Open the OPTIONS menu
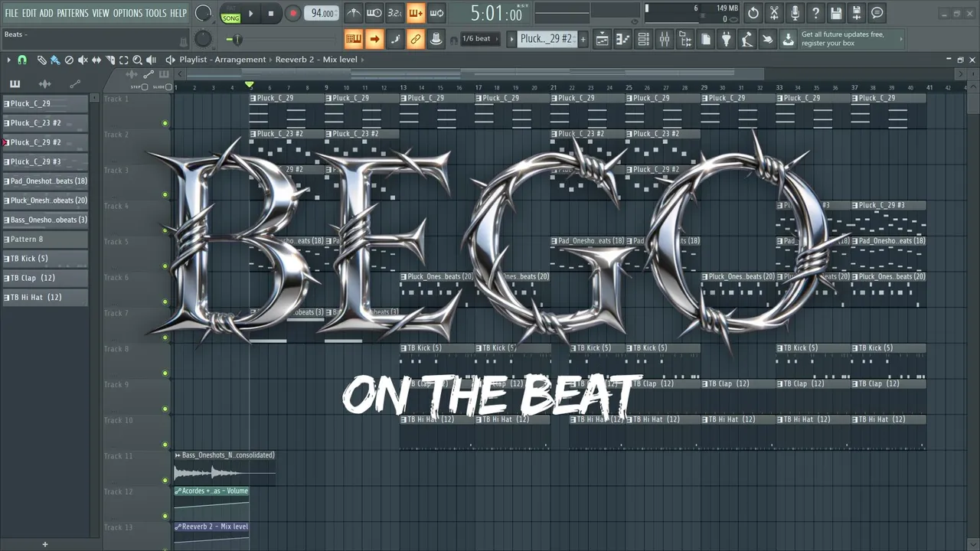The height and width of the screenshot is (551, 980). pyautogui.click(x=128, y=13)
